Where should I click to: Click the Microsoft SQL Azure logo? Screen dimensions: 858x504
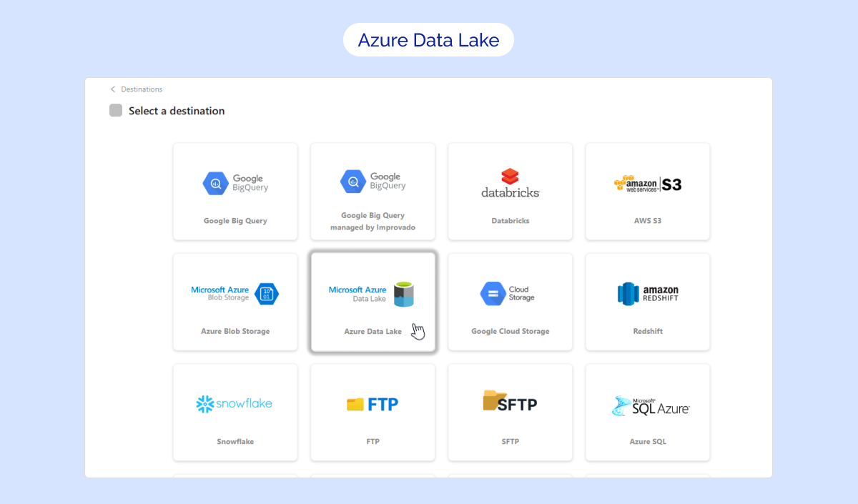click(650, 405)
